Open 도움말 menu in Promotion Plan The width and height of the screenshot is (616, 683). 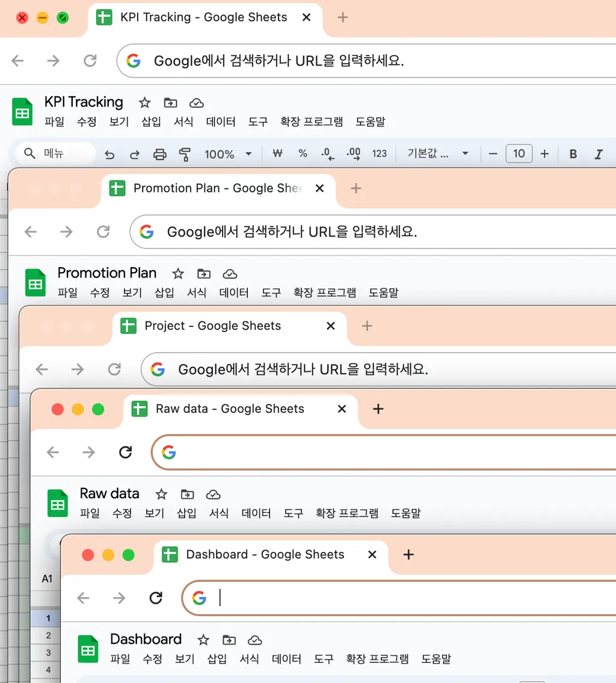[384, 292]
